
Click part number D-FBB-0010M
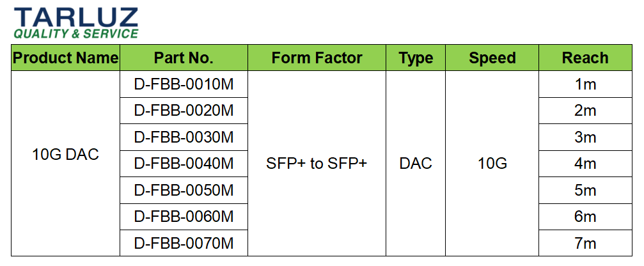[x=184, y=84]
